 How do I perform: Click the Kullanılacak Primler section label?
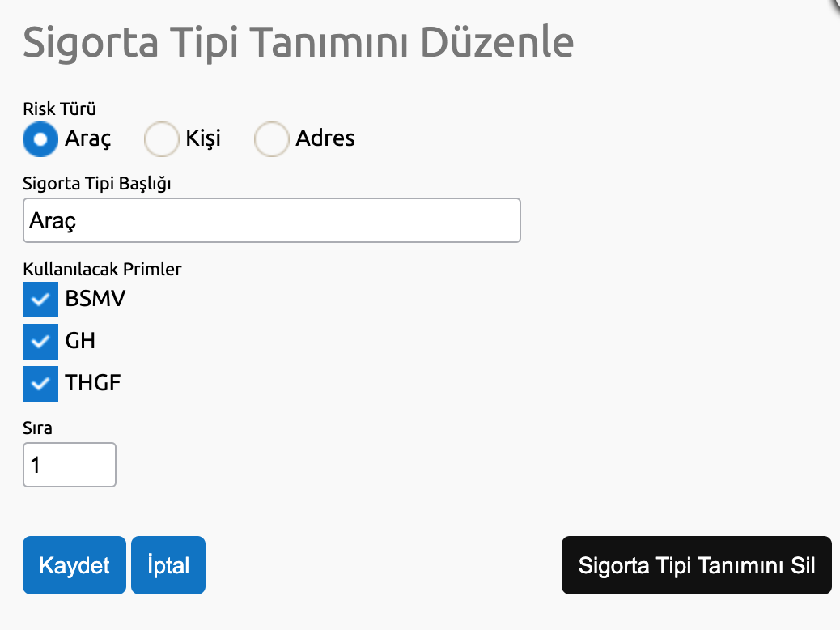click(102, 269)
